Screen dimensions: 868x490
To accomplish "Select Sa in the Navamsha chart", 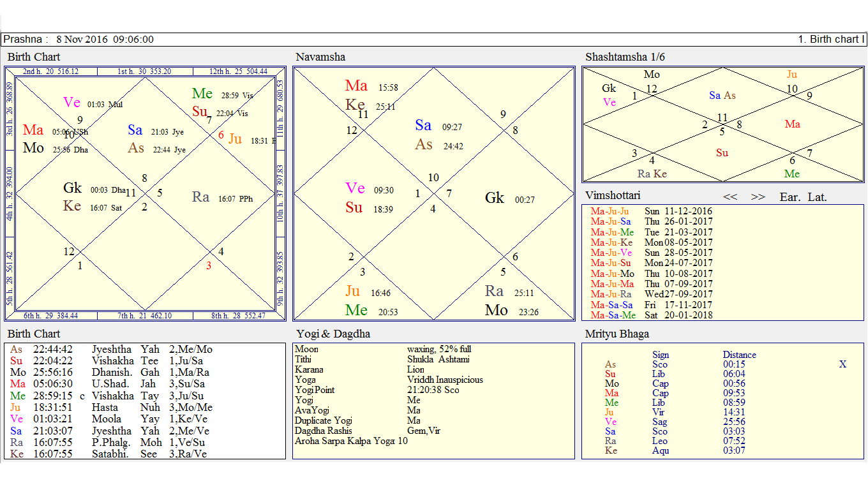I will pyautogui.click(x=423, y=126).
